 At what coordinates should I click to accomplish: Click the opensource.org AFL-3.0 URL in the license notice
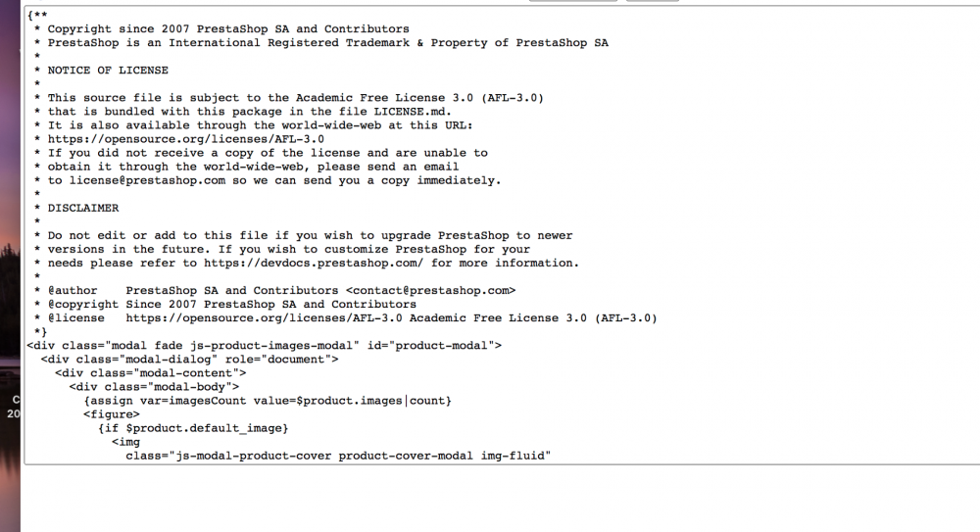click(185, 139)
